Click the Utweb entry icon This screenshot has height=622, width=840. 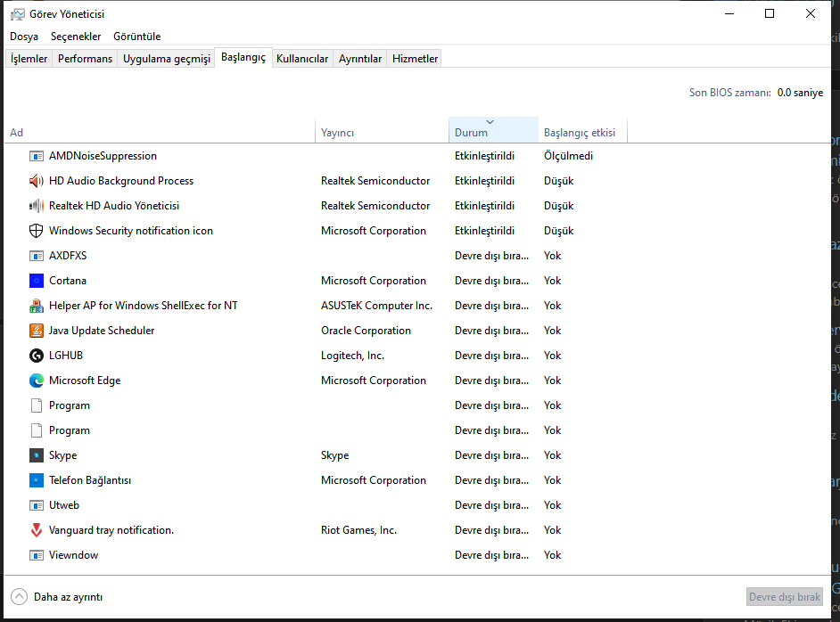36,505
